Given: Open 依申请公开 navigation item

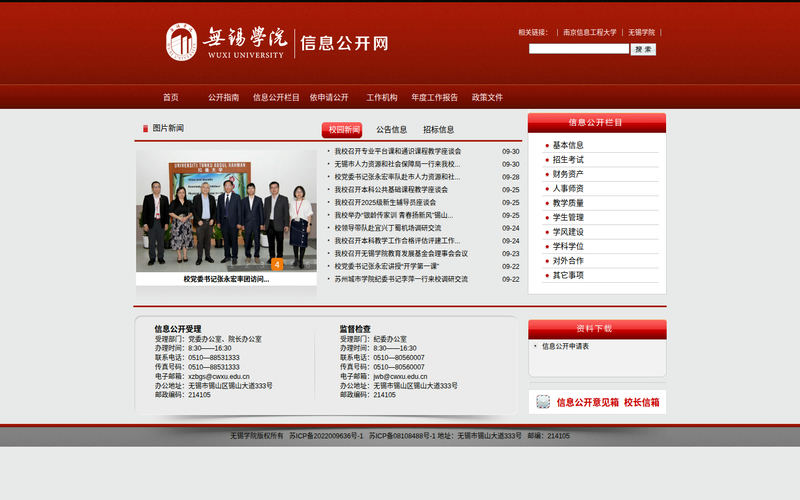Looking at the screenshot, I should click(329, 97).
